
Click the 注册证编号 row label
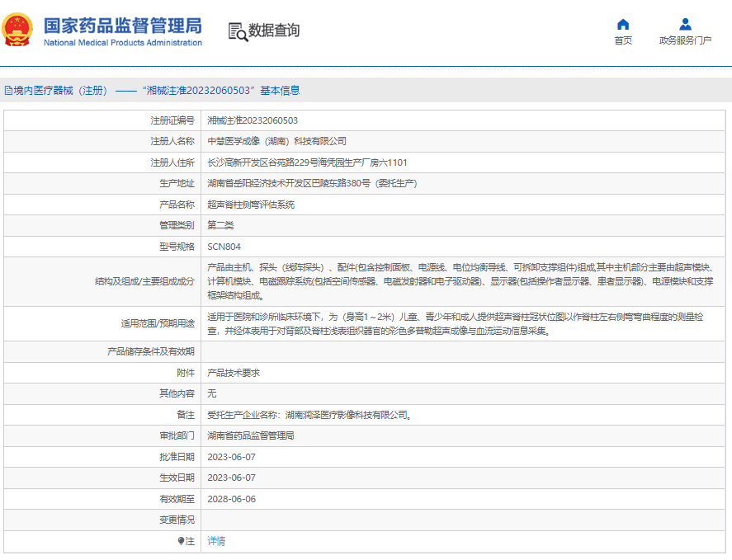click(172, 120)
